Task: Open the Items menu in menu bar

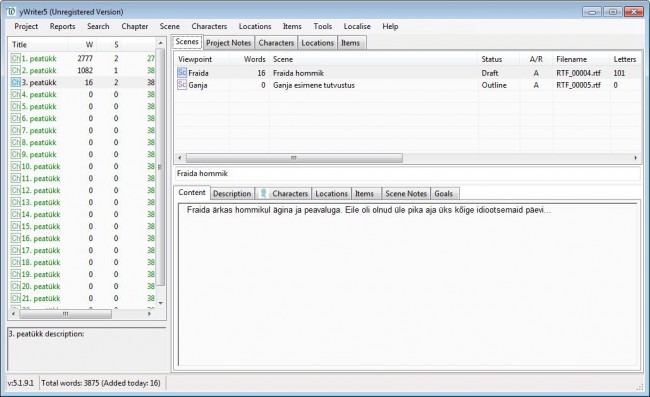Action: pyautogui.click(x=292, y=27)
